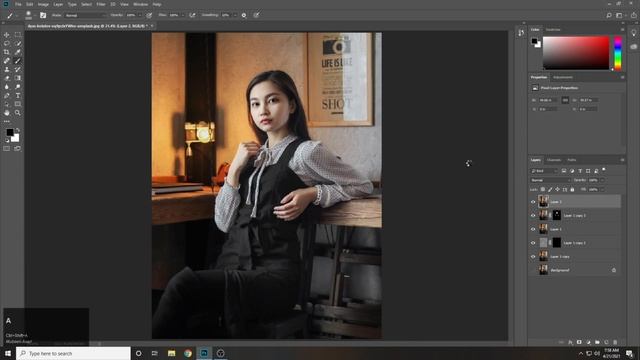Switch to the Channels tab
Screen dimensions: 640x360
(x=554, y=160)
